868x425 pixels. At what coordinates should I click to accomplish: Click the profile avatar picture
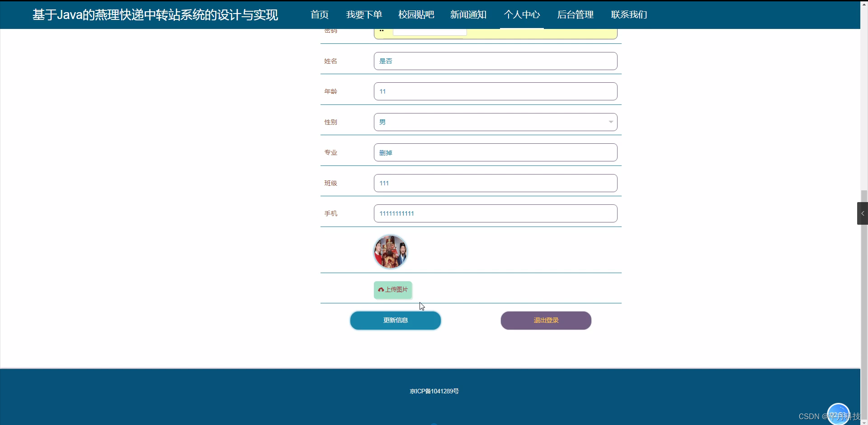(390, 251)
